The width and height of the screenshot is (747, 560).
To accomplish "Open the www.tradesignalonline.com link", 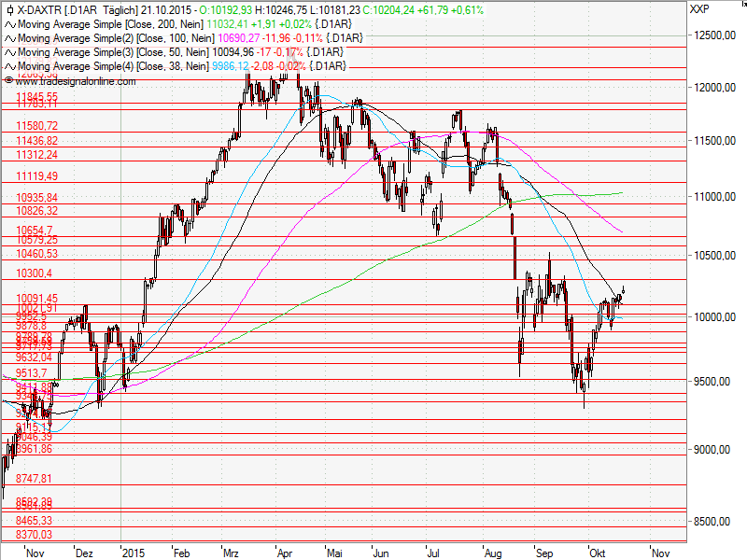I will 75,81.
